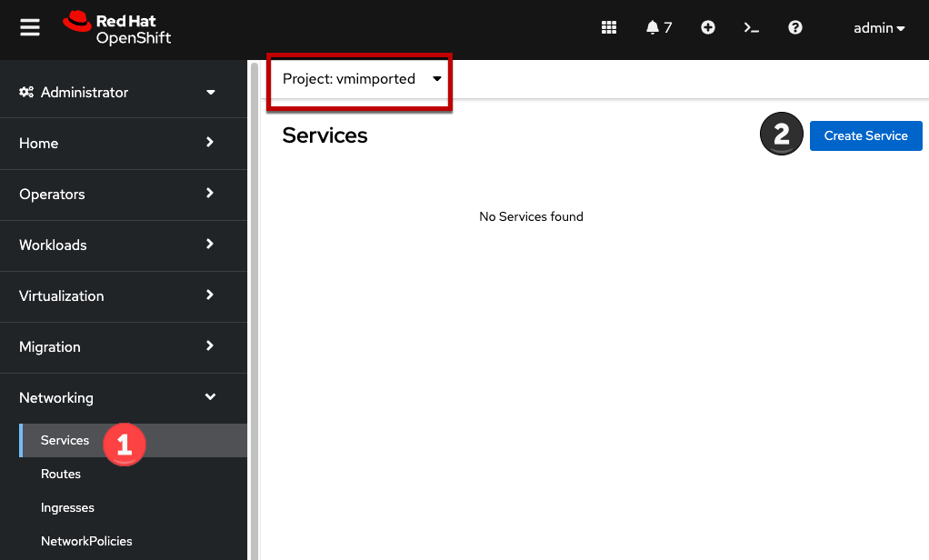Open the navigation hamburger menu
The image size is (929, 560).
point(29,26)
